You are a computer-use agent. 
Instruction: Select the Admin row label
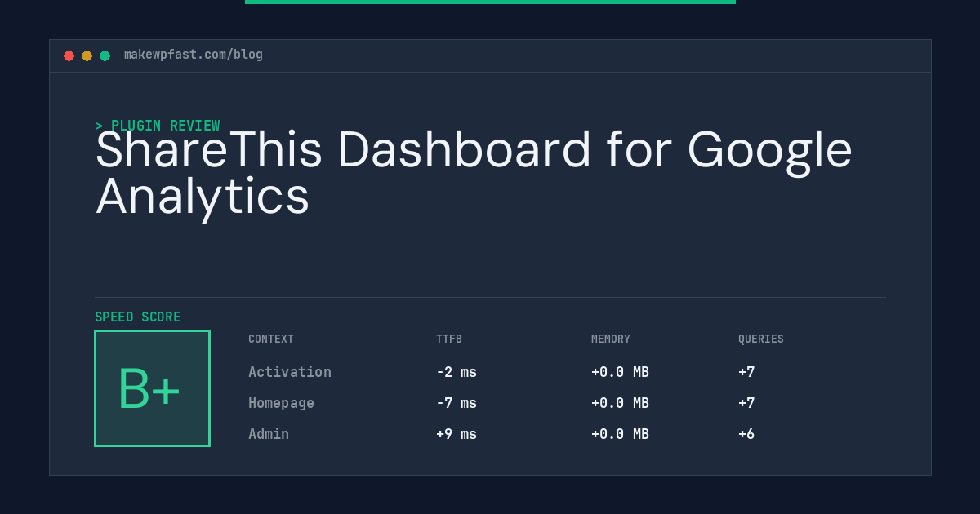[269, 434]
